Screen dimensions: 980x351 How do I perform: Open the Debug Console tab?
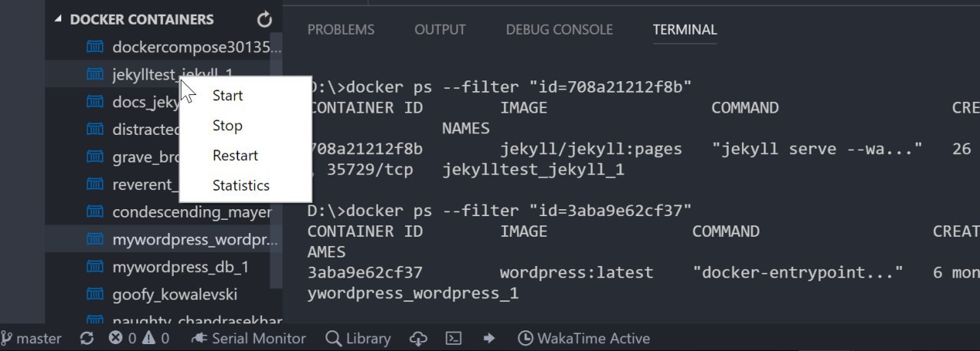point(560,30)
